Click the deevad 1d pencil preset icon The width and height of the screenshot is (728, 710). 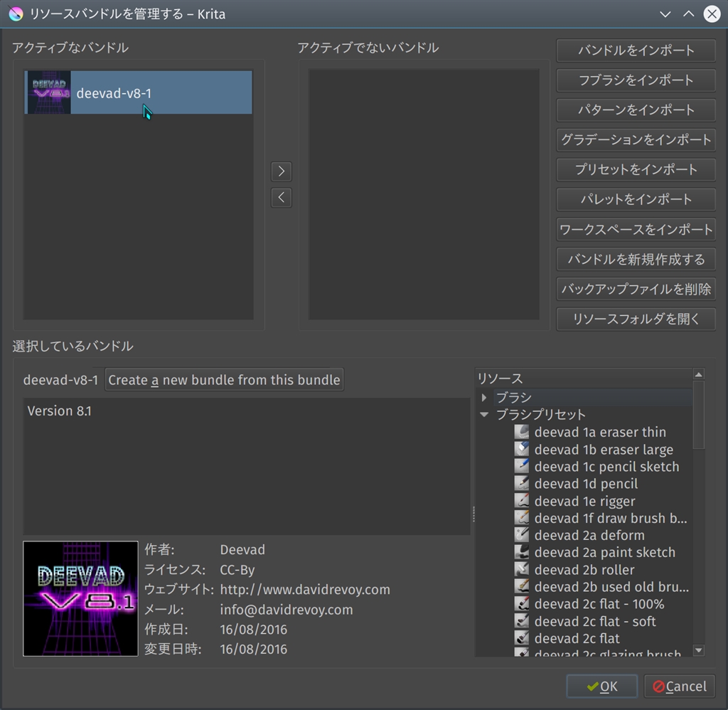521,484
